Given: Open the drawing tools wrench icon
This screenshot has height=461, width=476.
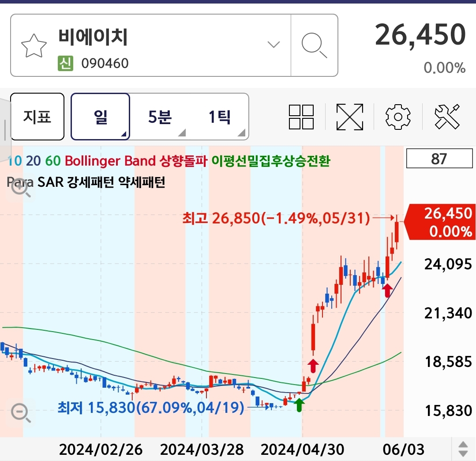Looking at the screenshot, I should click(x=447, y=117).
